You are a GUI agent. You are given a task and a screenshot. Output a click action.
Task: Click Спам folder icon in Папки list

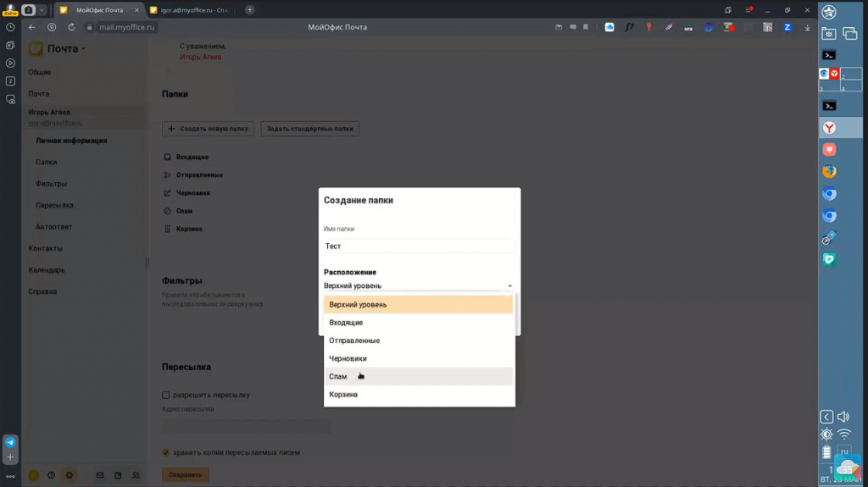[167, 211]
